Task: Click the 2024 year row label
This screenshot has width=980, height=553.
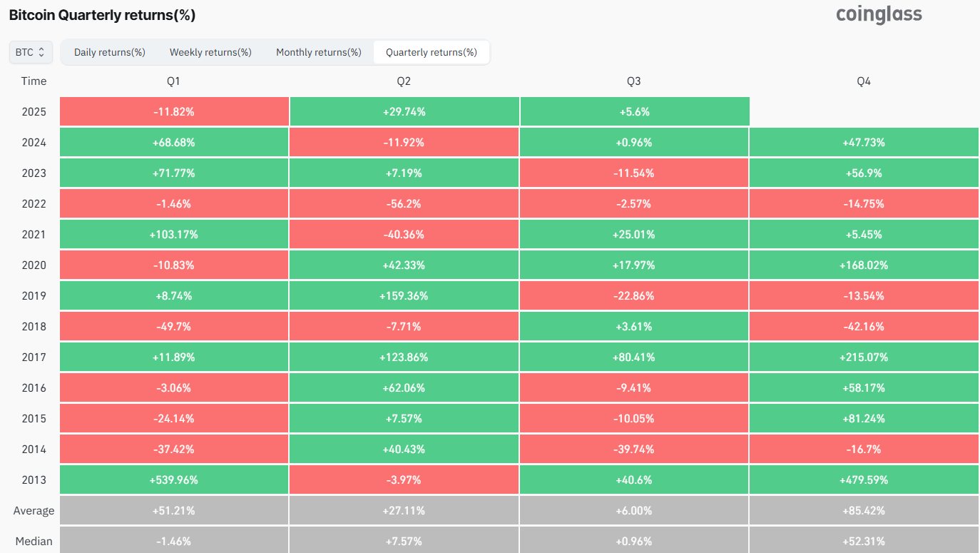Action: [34, 143]
